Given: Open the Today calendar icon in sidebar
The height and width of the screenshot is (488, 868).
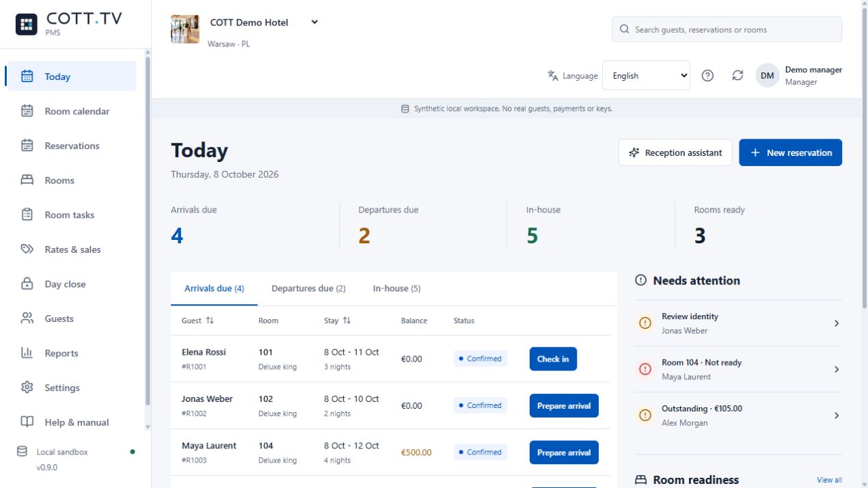Looking at the screenshot, I should pyautogui.click(x=27, y=77).
